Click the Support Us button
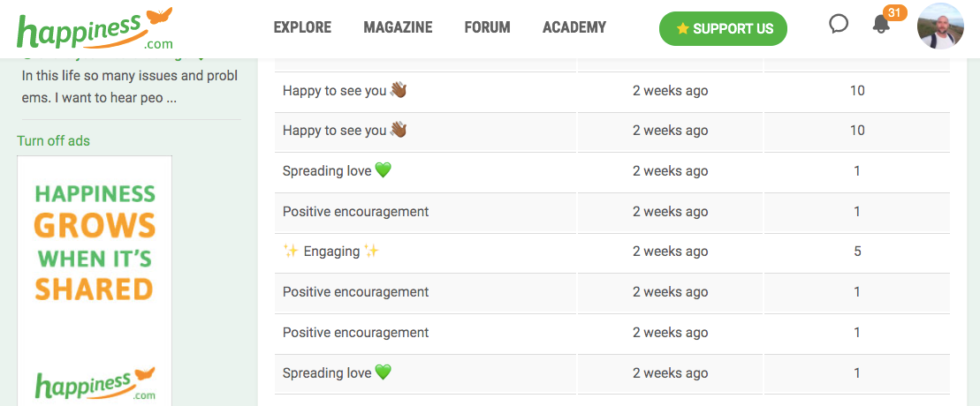This screenshot has height=406, width=980. coord(723,29)
